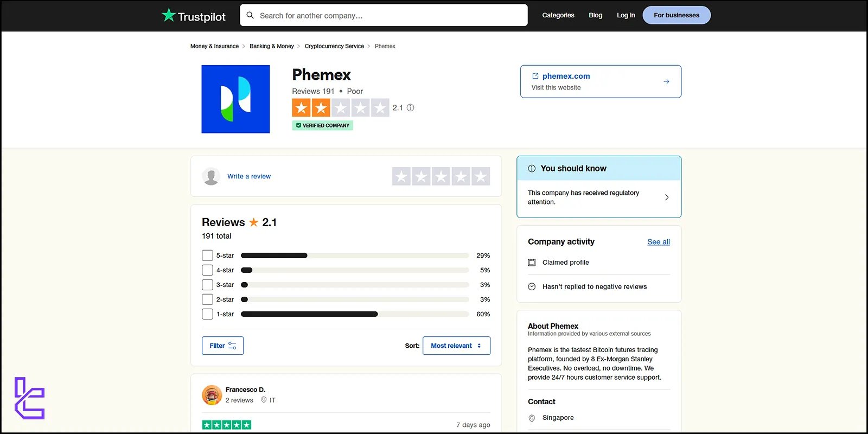The width and height of the screenshot is (868, 434).
Task: Check the 3-star filter checkbox
Action: coord(207,285)
